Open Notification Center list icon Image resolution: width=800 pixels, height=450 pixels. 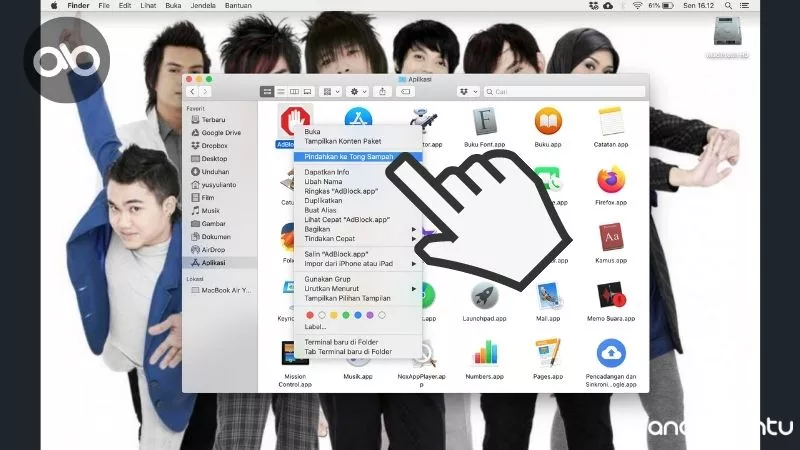(x=744, y=6)
